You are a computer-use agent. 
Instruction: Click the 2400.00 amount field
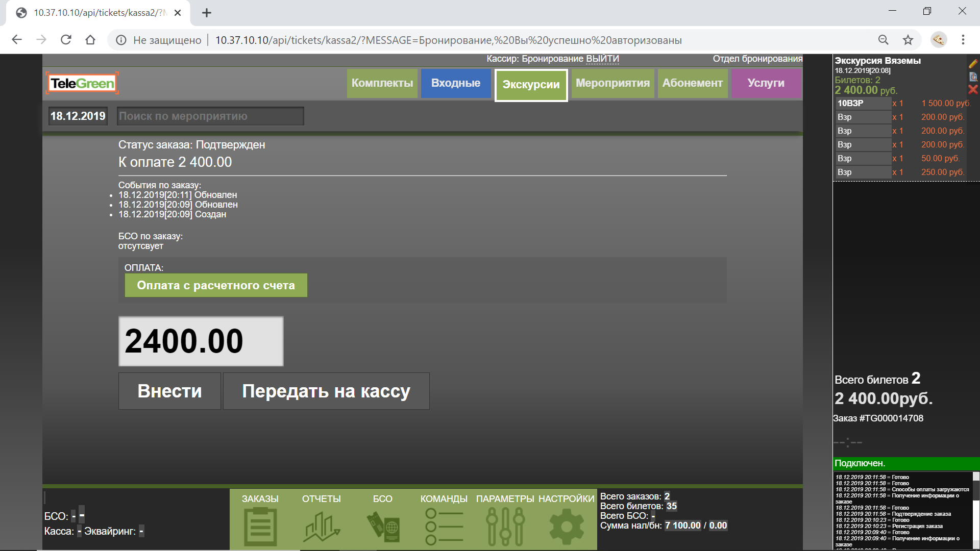point(201,341)
